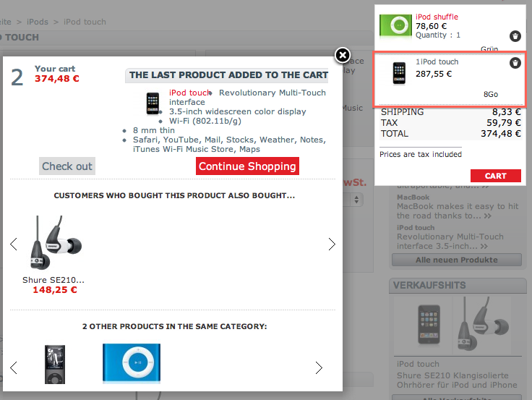Screen dimensions: 532x400
Task: Close the cart popup with the X icon
Action: [343, 55]
